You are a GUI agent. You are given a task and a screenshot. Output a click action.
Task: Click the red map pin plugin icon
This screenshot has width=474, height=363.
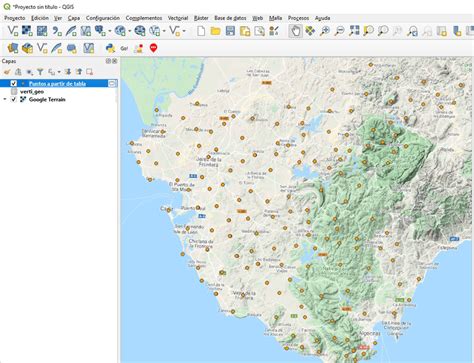coord(153,48)
